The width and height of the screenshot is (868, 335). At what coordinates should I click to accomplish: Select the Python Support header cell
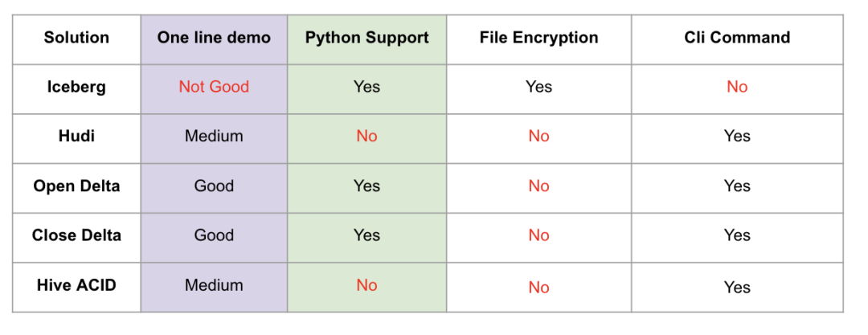click(x=367, y=38)
